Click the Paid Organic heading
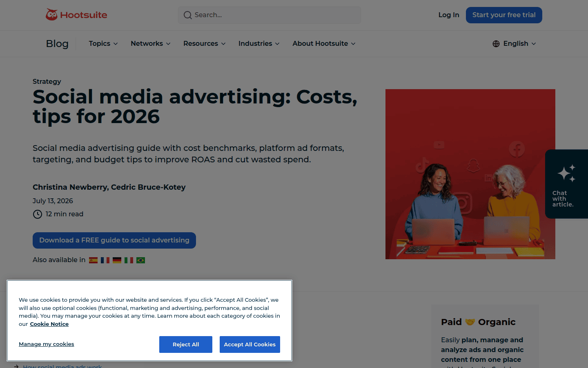Image resolution: width=588 pixels, height=368 pixels. click(478, 322)
